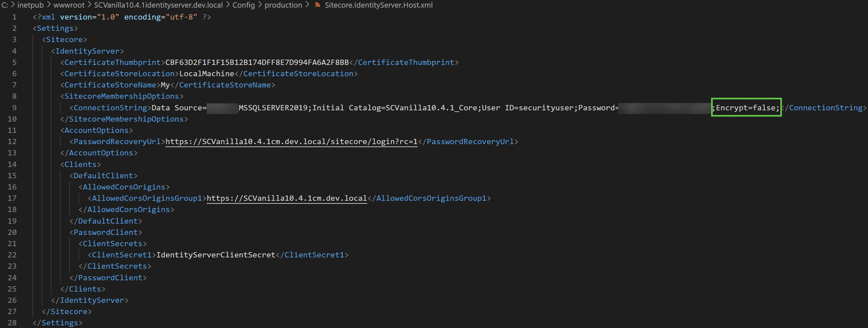Click the IdentityServer opening tag
Image resolution: width=868 pixels, height=328 pixels.
pyautogui.click(x=87, y=51)
